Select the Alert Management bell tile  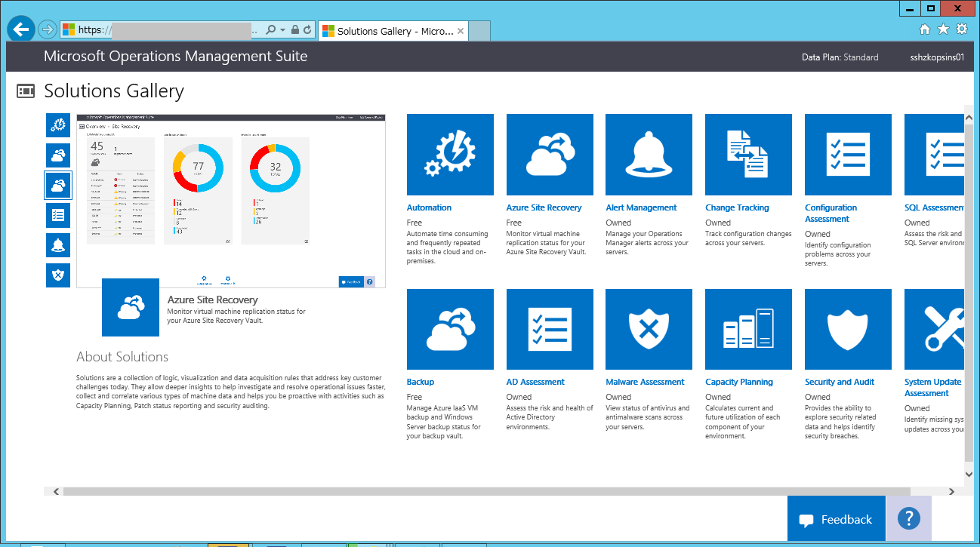(649, 155)
